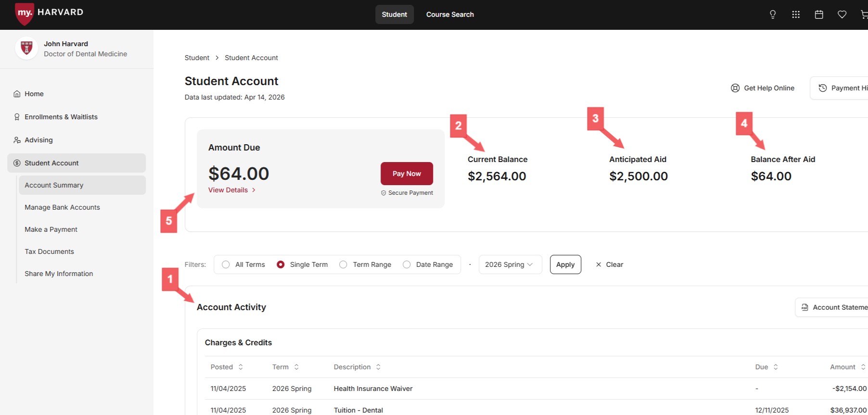Screen dimensions: 868x415
Task: Click the -$2,154.00 amount cell
Action: pos(849,389)
